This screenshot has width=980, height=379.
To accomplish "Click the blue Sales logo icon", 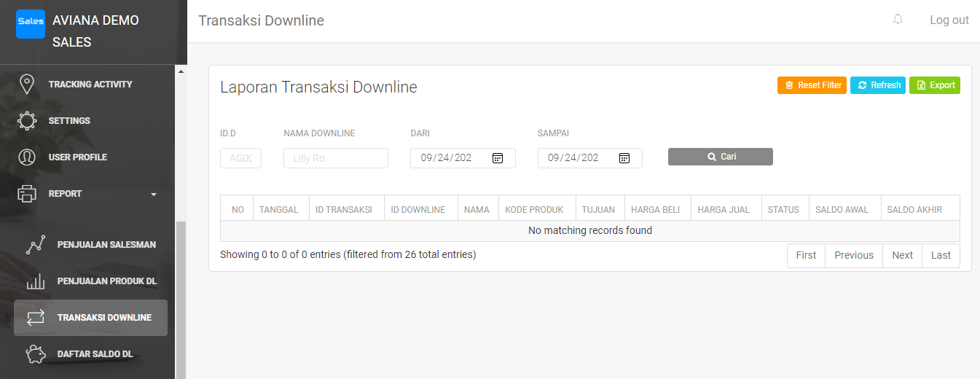I will (31, 23).
